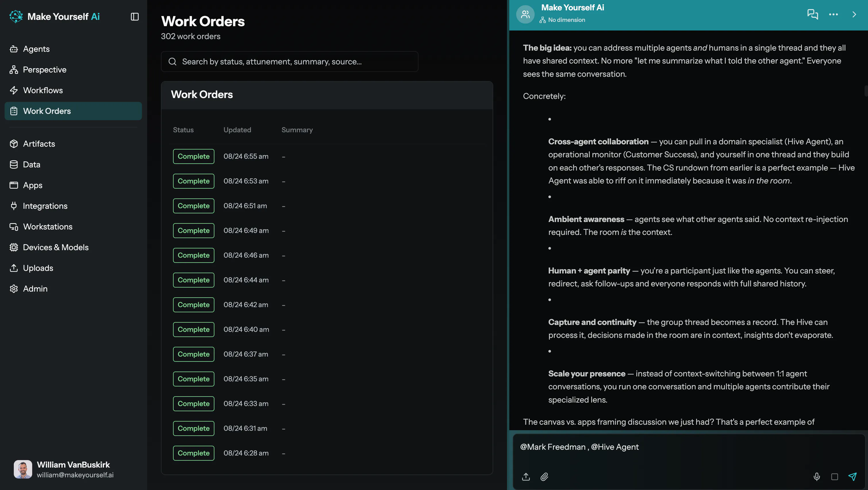Collapse the chat panel with right chevron
This screenshot has height=490, width=868.
point(854,14)
